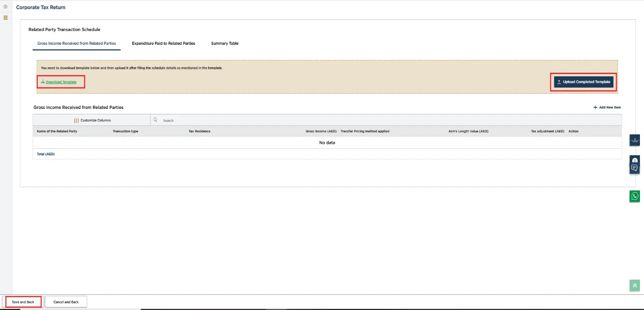644x310 pixels.
Task: Click 'Transaction type' column header
Action: click(125, 131)
